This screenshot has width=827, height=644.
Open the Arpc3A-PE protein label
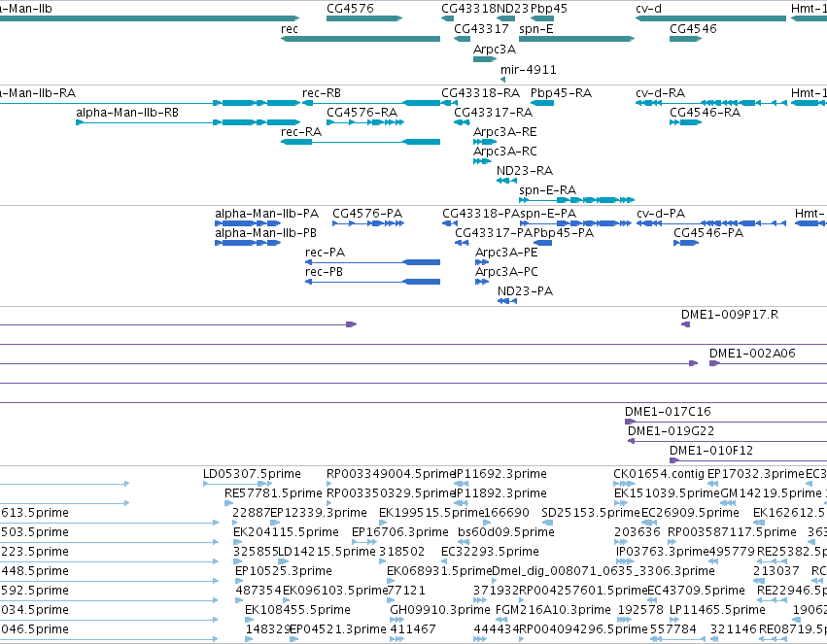(506, 253)
